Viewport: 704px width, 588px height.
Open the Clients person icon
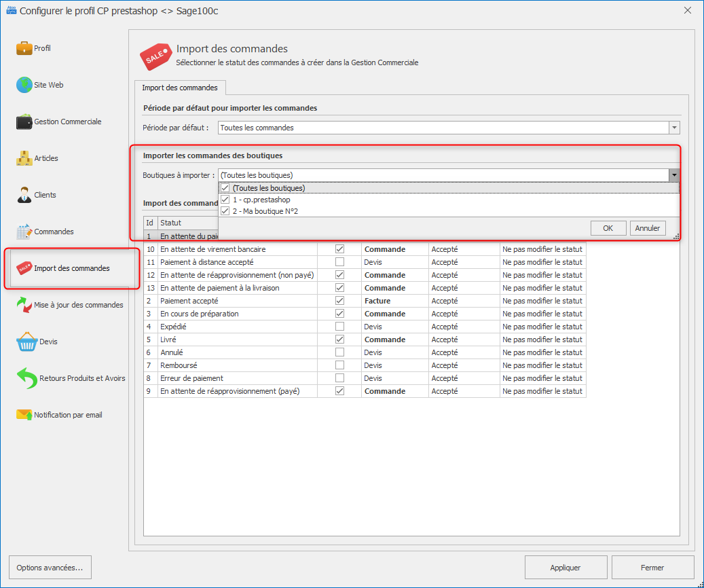[24, 195]
